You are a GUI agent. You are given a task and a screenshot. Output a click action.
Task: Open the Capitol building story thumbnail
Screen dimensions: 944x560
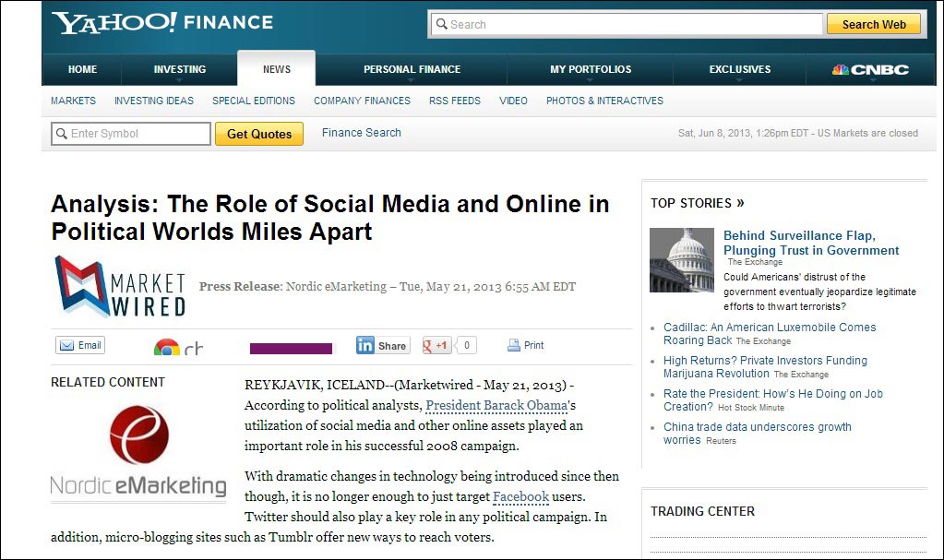tap(682, 260)
